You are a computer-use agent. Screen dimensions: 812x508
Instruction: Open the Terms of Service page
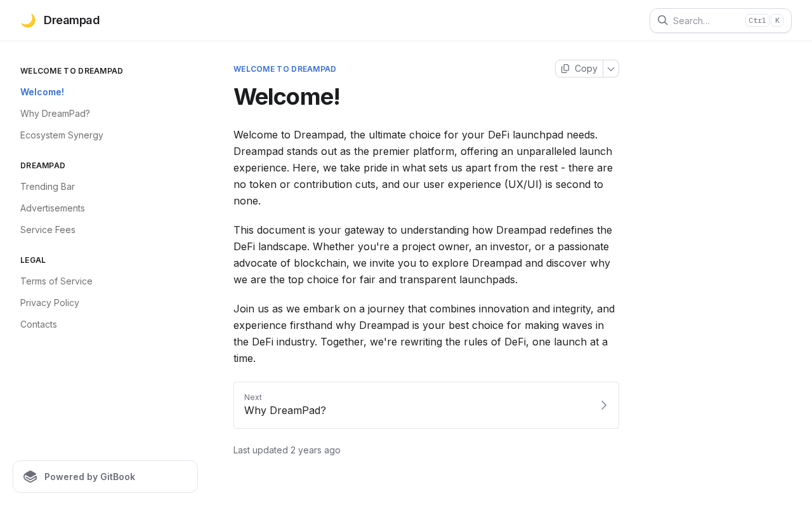tap(56, 281)
